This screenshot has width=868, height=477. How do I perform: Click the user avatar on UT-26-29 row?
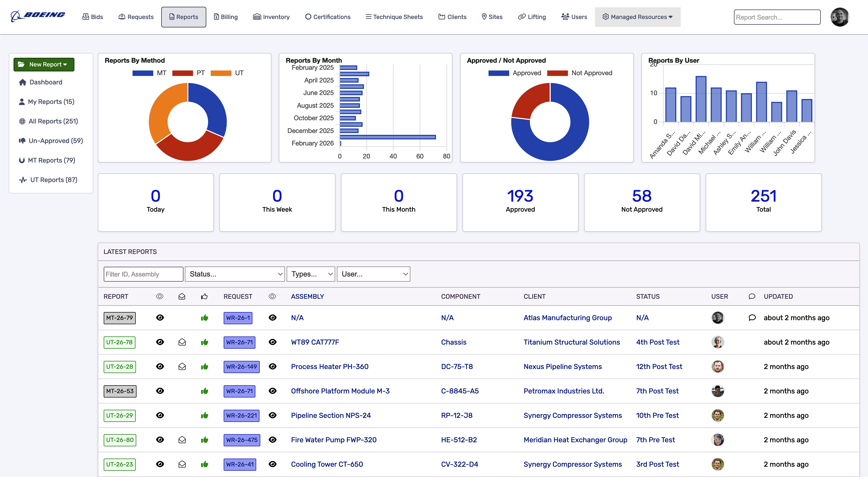point(717,415)
